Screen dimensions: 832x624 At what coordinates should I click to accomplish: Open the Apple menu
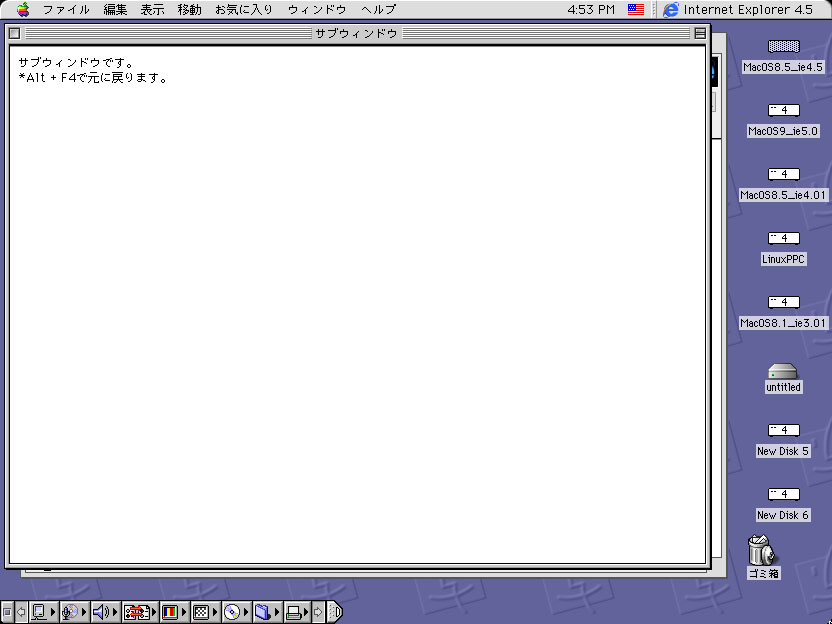click(23, 10)
